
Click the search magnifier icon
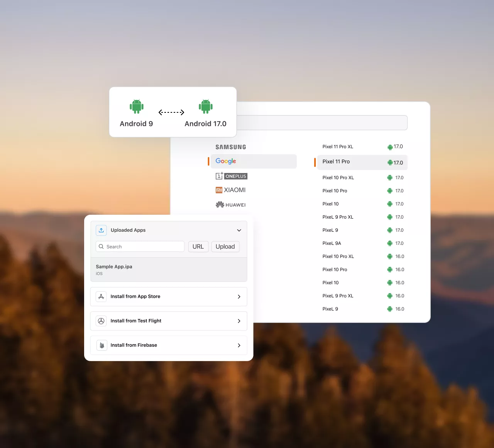(101, 246)
